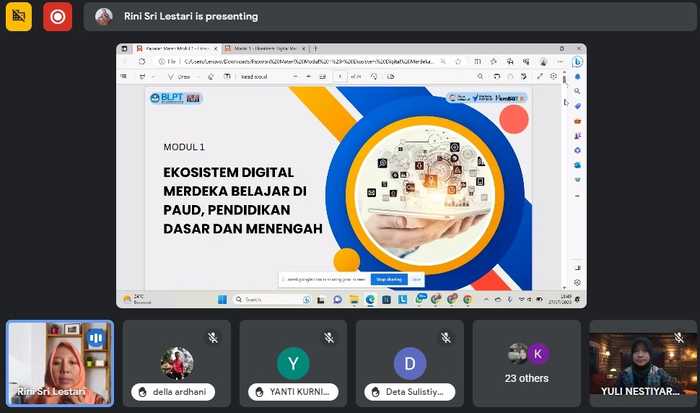Image resolution: width=700 pixels, height=413 pixels.
Task: Open File Explorer from the shared taskbar
Action: coord(354,300)
